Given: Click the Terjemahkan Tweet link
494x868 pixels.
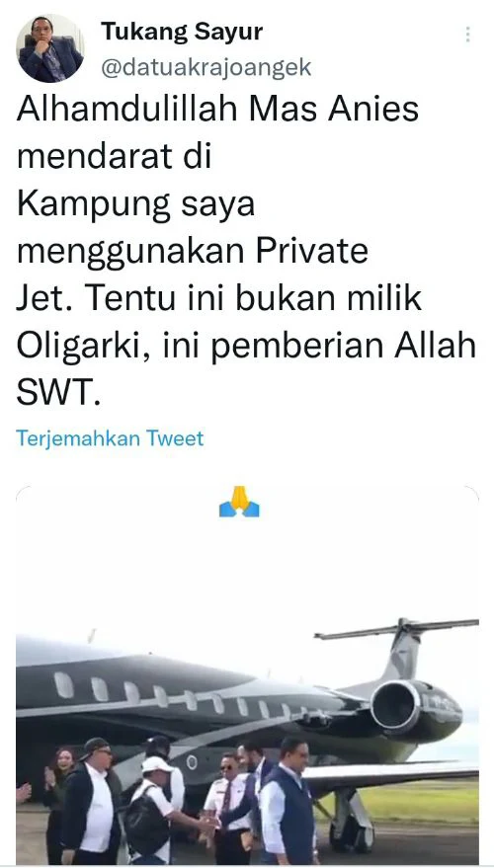Looking at the screenshot, I should pos(110,437).
